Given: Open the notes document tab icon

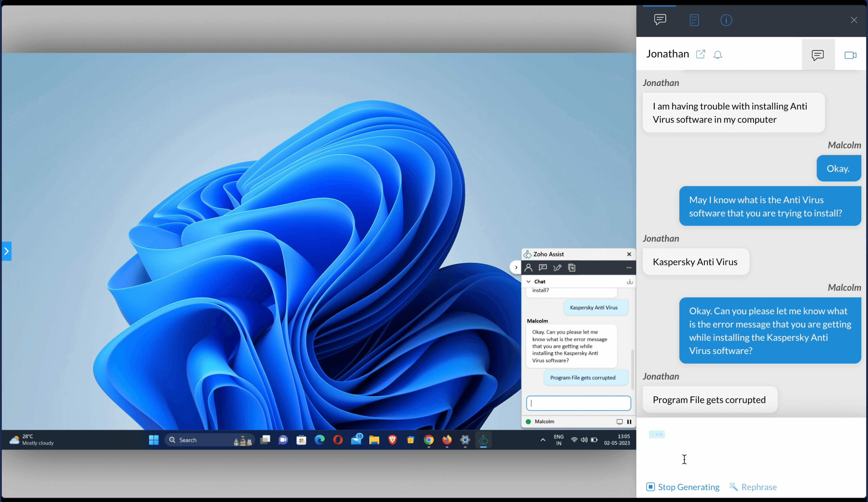Looking at the screenshot, I should point(694,20).
